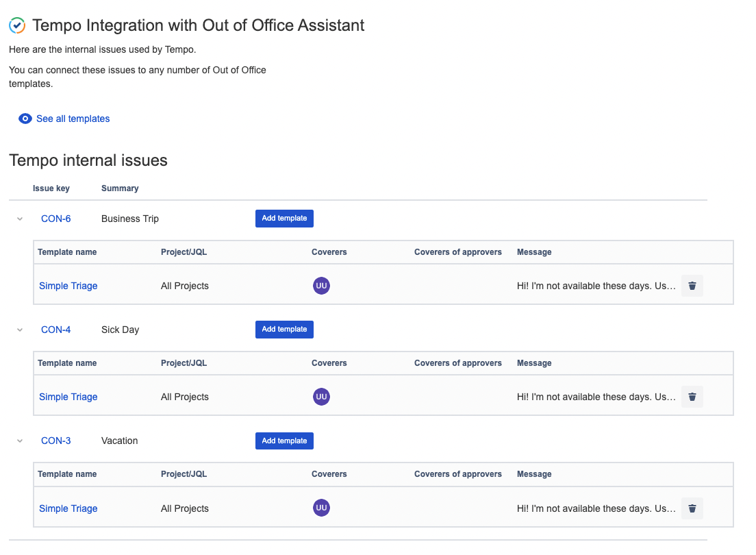The height and width of the screenshot is (555, 756).
Task: Add template to Business Trip issue
Action: [x=284, y=218]
